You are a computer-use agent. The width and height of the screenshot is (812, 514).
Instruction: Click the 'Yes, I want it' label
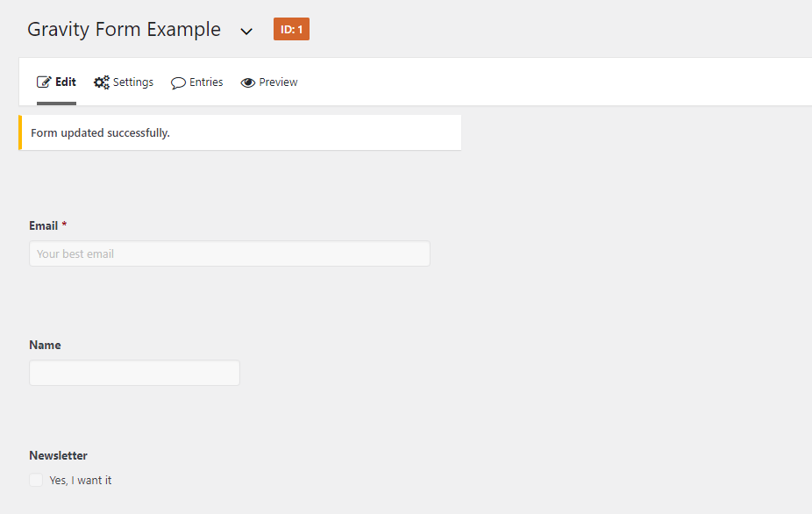pyautogui.click(x=81, y=481)
